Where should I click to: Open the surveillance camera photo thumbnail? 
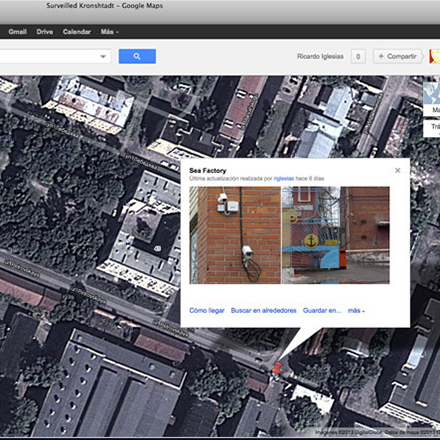[235, 235]
